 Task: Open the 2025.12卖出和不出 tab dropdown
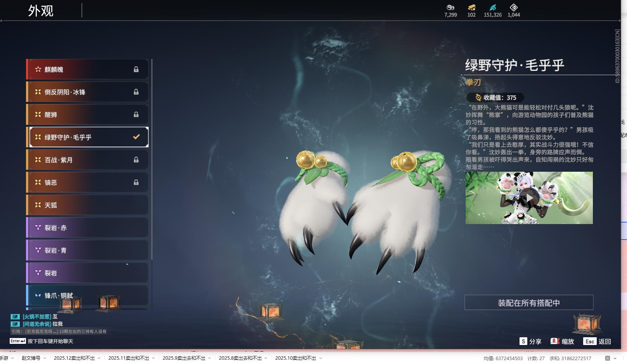[99, 358]
